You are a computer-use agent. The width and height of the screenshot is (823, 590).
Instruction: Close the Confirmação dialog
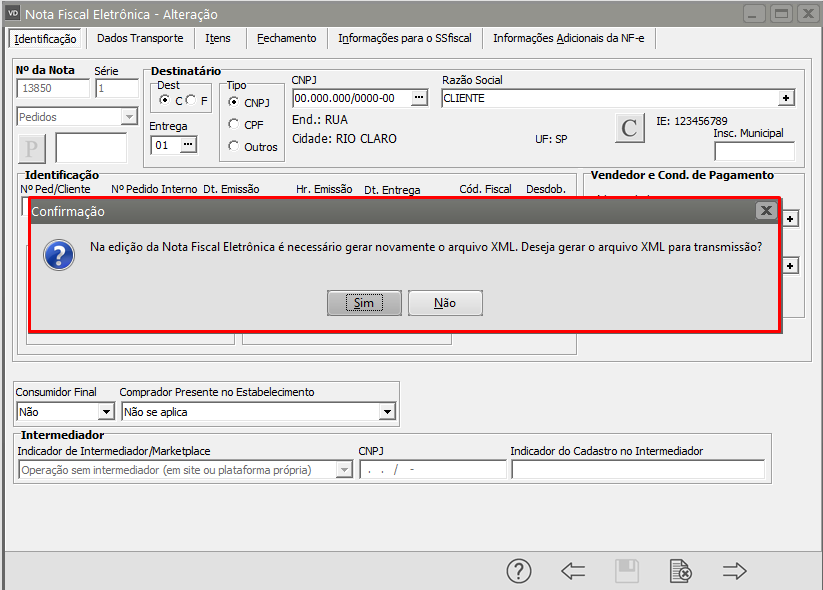click(765, 211)
